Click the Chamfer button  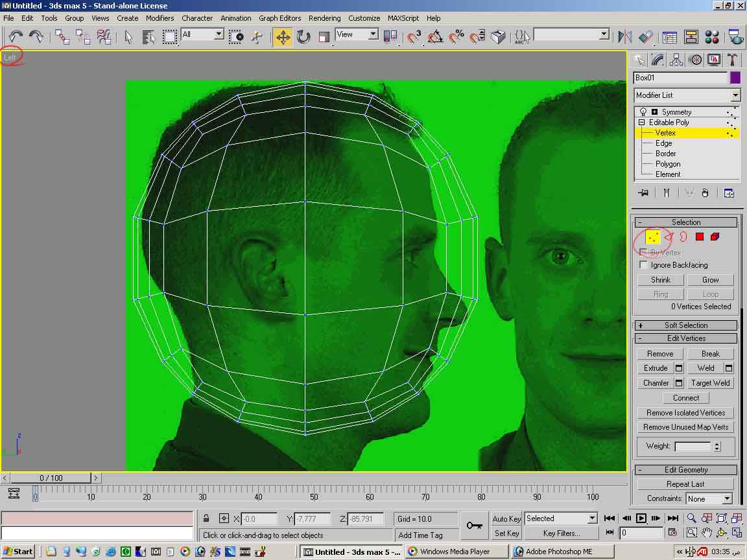[x=656, y=383]
